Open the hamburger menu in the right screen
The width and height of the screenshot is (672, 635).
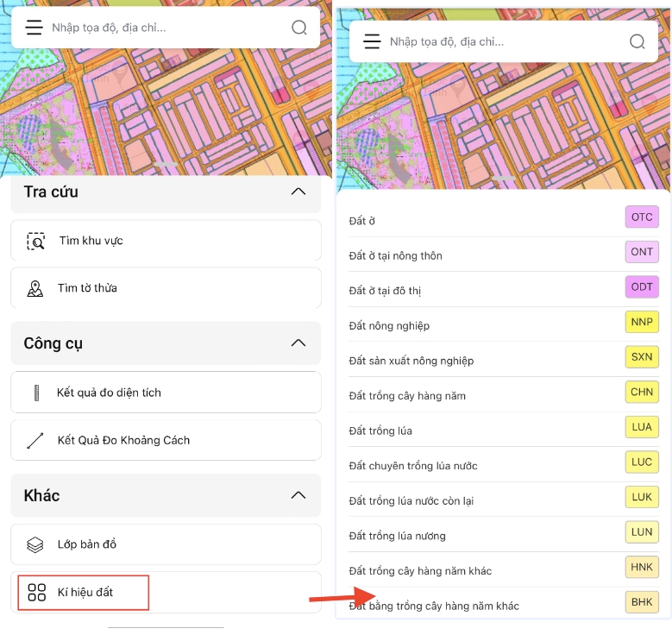372,41
